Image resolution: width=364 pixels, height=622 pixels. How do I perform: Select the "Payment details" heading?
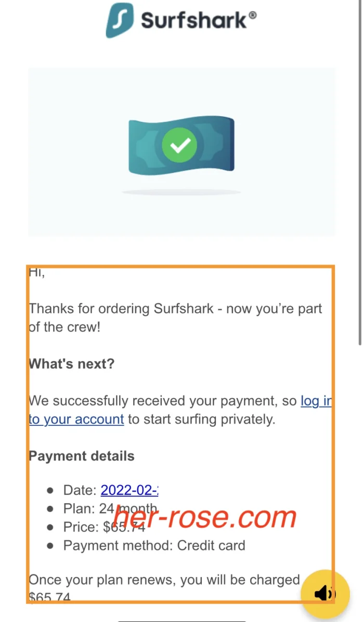point(82,456)
